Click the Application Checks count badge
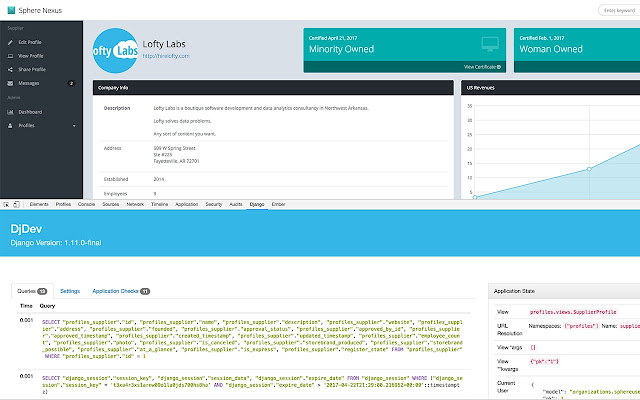Image resolution: width=640 pixels, height=400 pixels. [145, 291]
